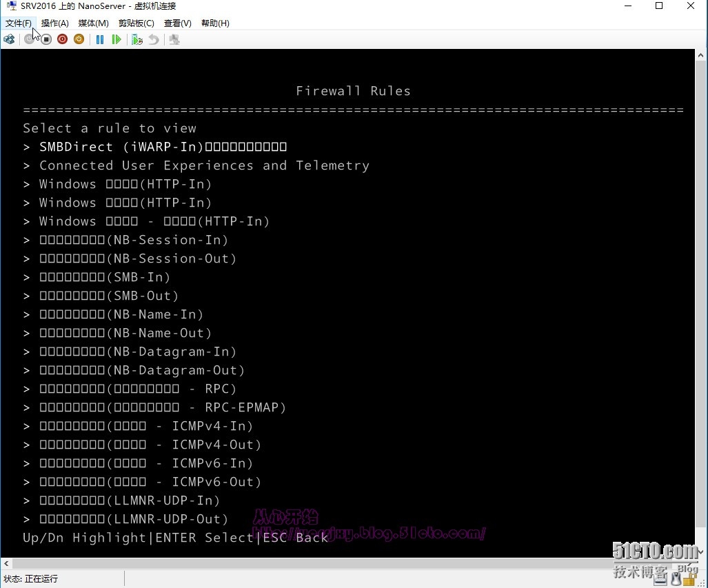Turn off the VM with the stop icon
The width and height of the screenshot is (708, 588).
[x=46, y=39]
